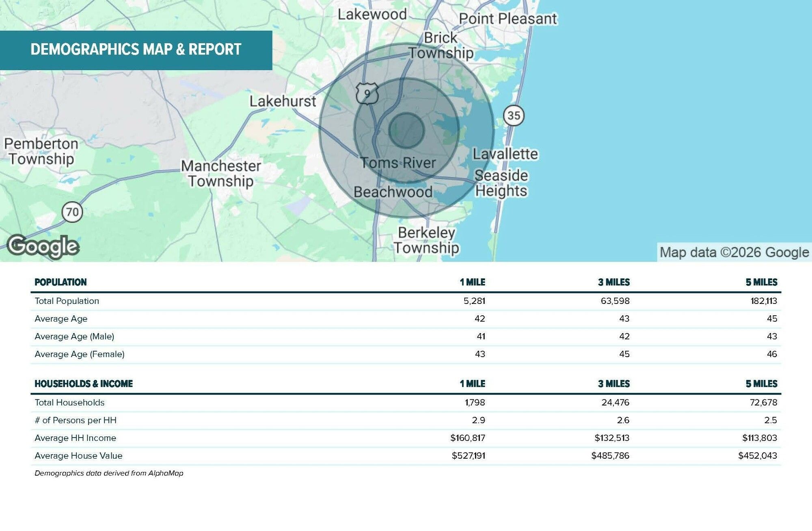Click the Lakehurst map label
The image size is (812, 531).
283,101
